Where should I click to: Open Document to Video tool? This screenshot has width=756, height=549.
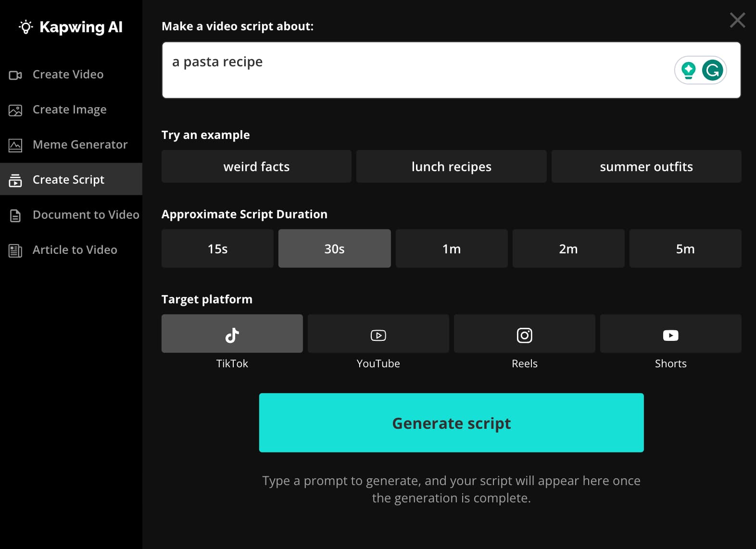(86, 215)
